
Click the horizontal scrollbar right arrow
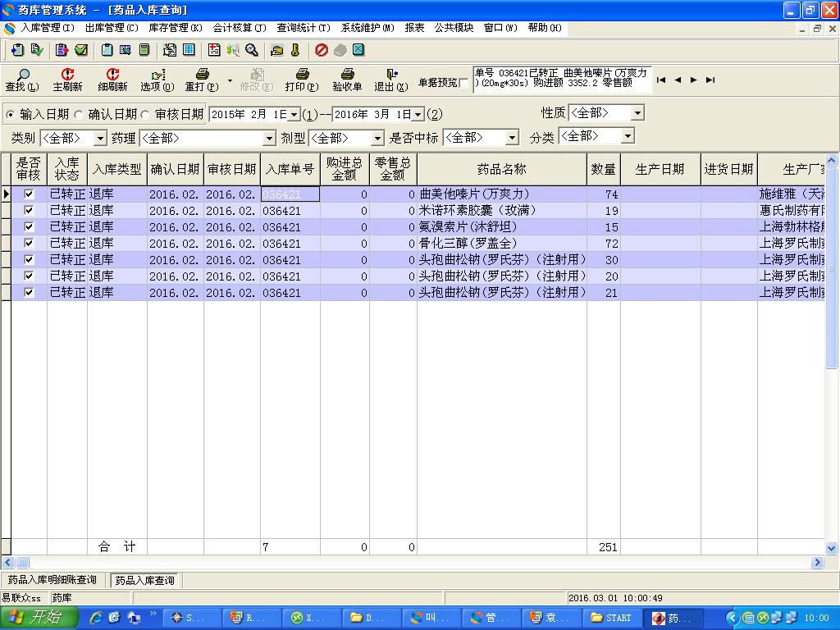click(817, 562)
